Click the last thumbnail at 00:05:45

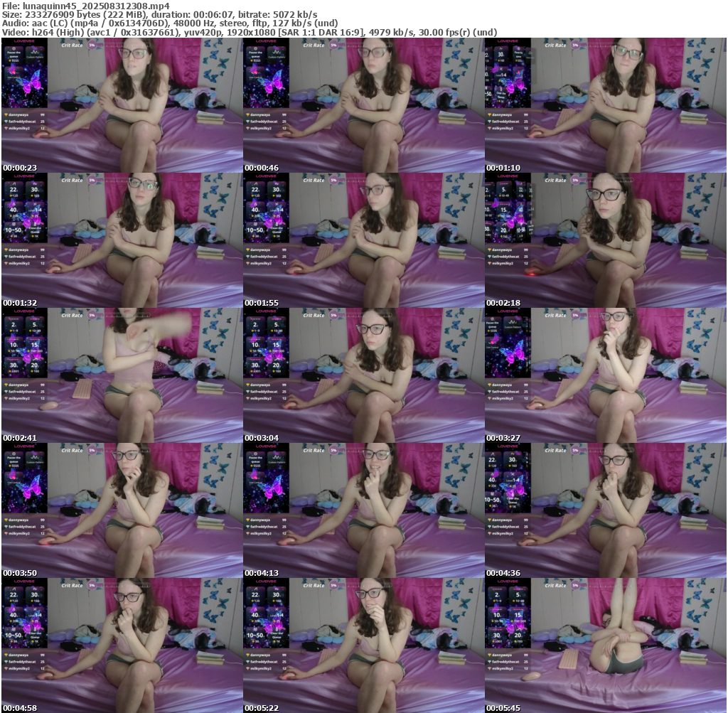tap(605, 645)
